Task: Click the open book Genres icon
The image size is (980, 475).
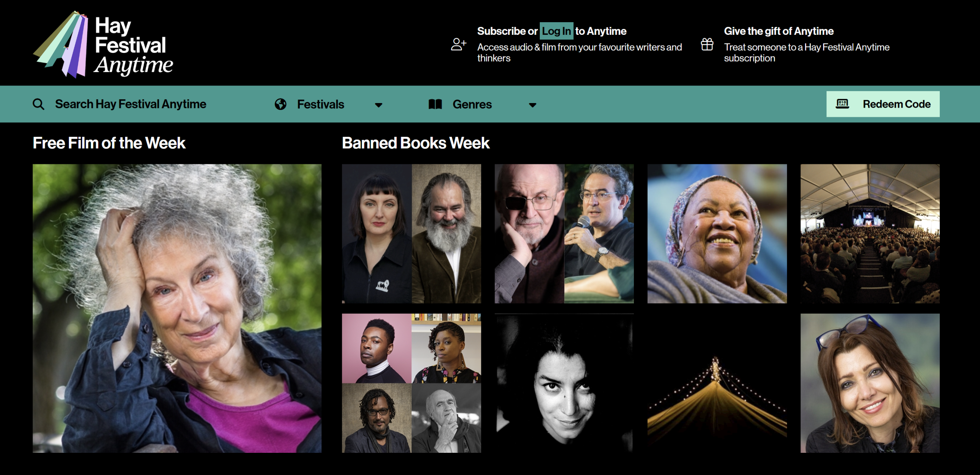Action: (435, 104)
